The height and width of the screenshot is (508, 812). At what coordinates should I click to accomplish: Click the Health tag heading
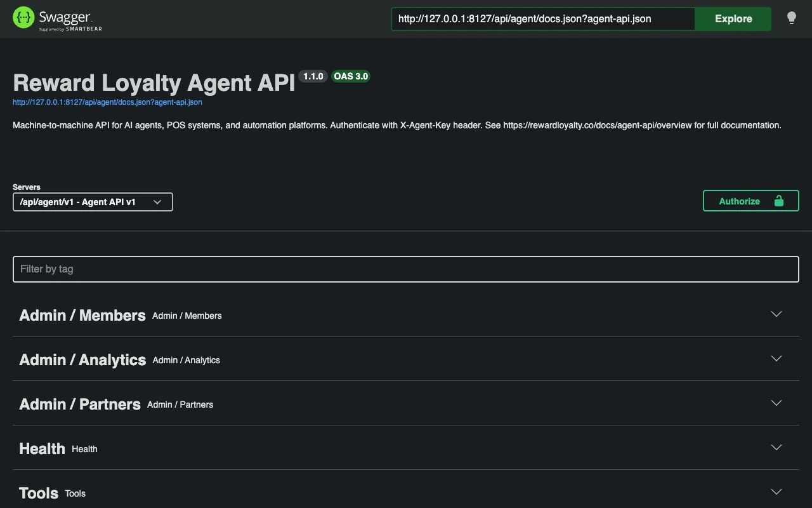click(42, 449)
